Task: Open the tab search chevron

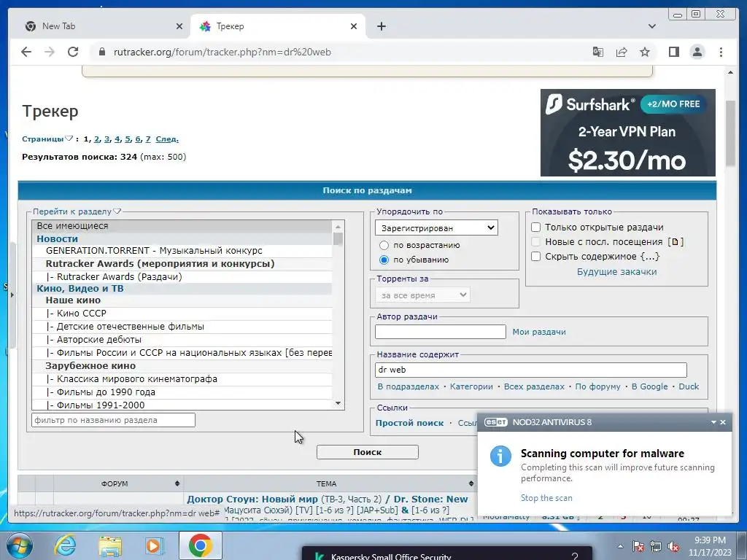Action: click(651, 26)
